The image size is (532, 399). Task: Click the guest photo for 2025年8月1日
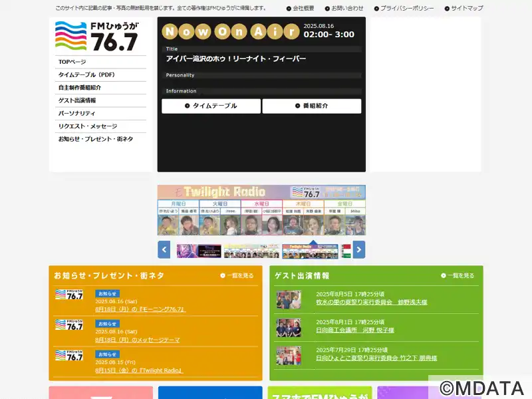coord(289,327)
